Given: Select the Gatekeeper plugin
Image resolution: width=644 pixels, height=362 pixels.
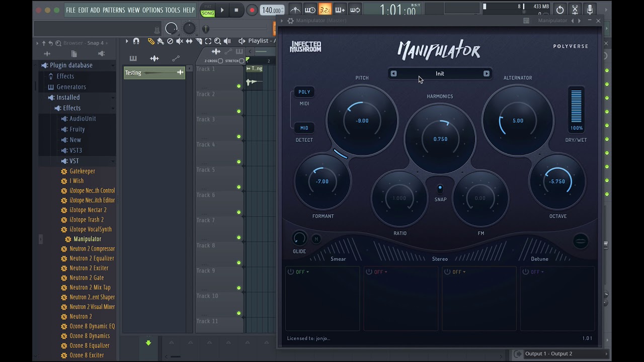Looking at the screenshot, I should (x=82, y=171).
